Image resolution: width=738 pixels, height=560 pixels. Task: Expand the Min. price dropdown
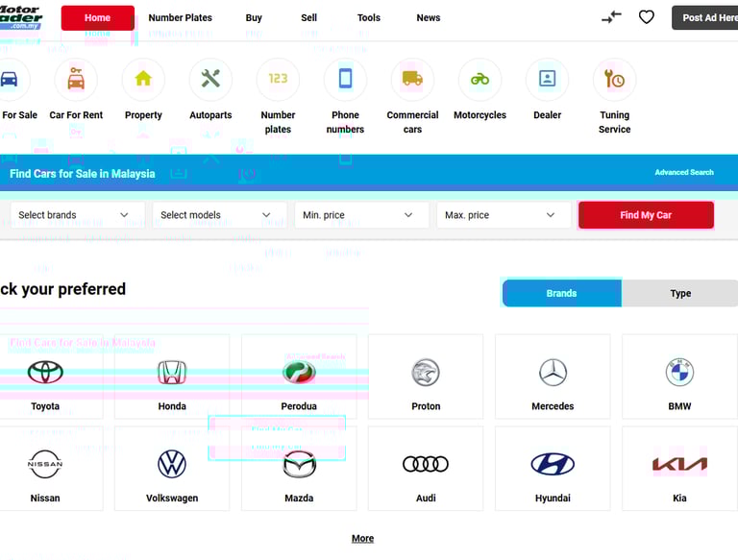pyautogui.click(x=362, y=215)
